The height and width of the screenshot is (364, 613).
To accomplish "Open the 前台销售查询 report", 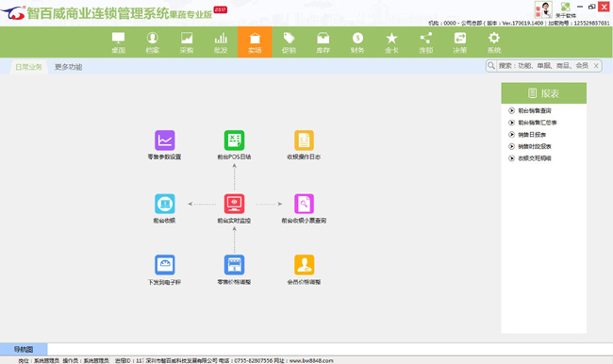I will (x=535, y=110).
